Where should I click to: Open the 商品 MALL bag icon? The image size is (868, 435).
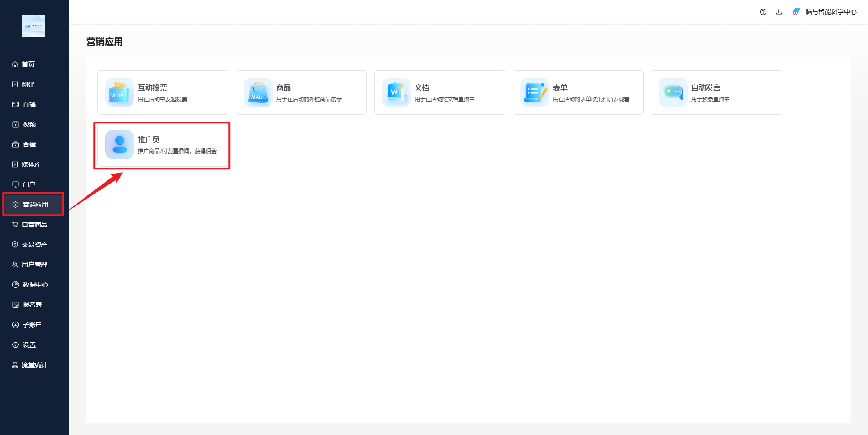click(258, 92)
